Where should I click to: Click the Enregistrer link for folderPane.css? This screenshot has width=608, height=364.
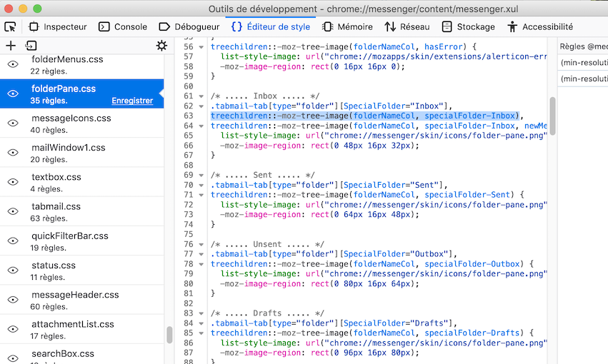pyautogui.click(x=132, y=101)
